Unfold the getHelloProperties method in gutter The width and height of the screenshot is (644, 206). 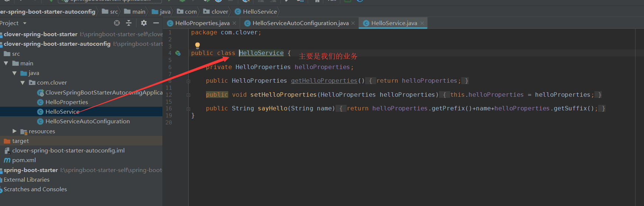tap(188, 81)
